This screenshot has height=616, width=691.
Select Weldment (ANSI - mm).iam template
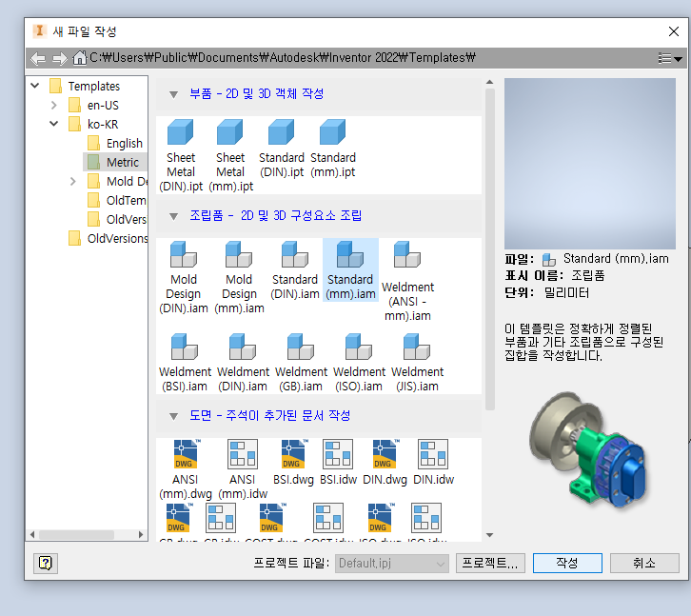coord(407,281)
